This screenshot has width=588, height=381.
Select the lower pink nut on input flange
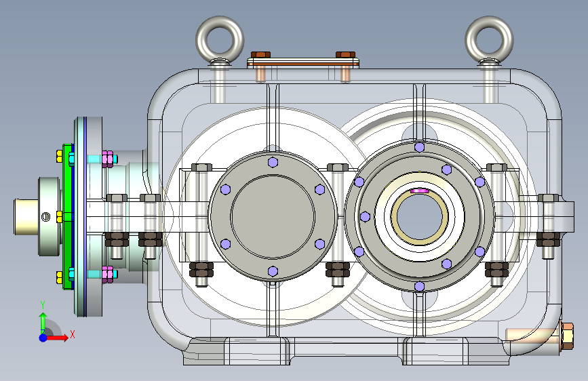click(107, 275)
